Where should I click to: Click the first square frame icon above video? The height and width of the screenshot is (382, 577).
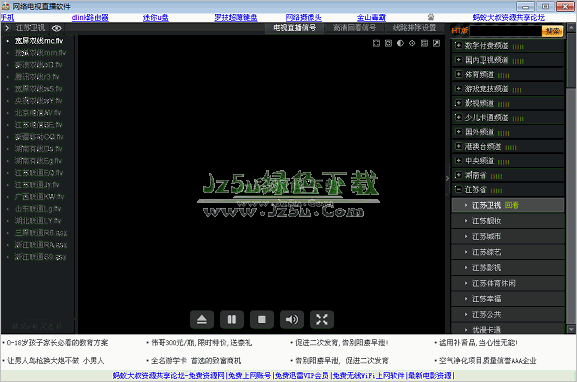click(x=376, y=43)
